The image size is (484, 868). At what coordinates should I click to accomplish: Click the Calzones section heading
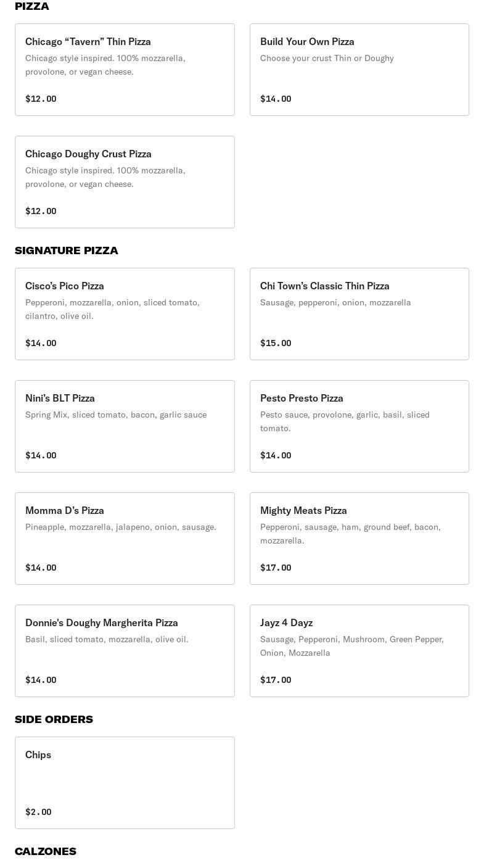coord(46,851)
